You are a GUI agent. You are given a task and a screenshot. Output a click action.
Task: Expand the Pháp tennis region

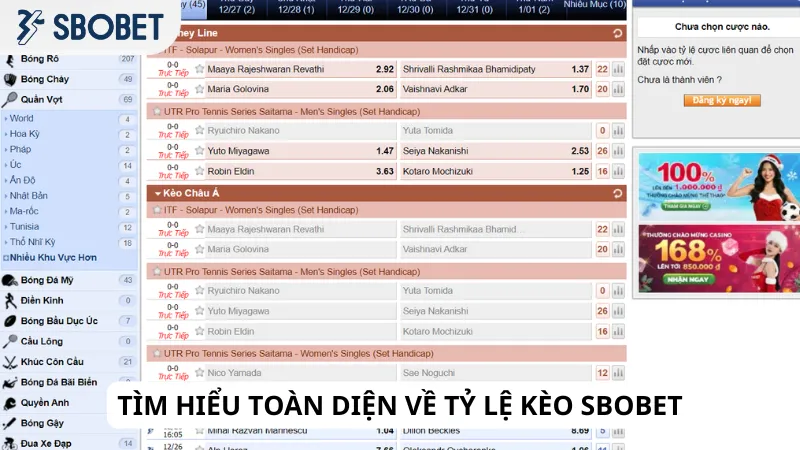point(20,149)
